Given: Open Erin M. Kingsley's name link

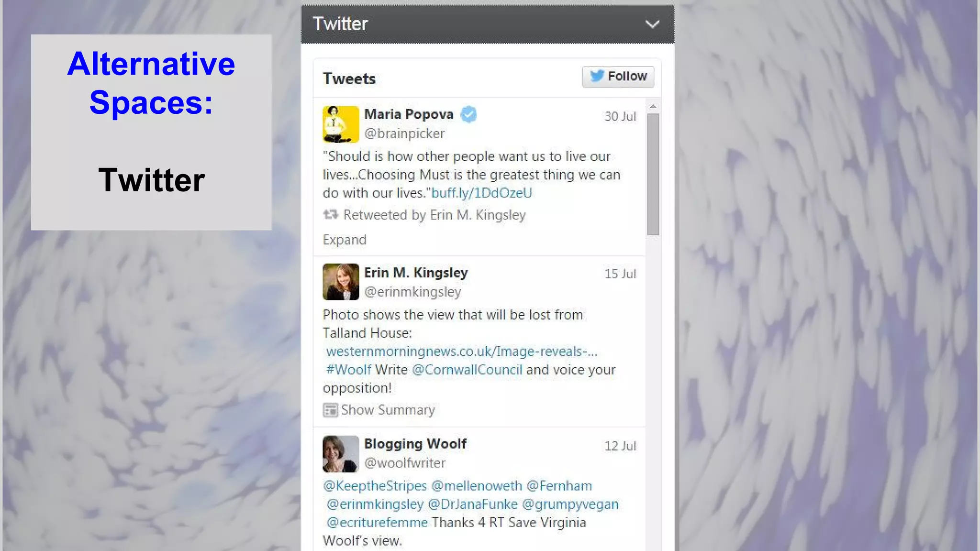Looking at the screenshot, I should click(416, 273).
